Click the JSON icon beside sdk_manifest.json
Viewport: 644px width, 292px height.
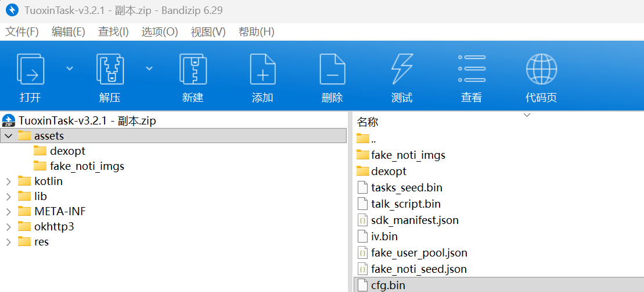(x=362, y=220)
